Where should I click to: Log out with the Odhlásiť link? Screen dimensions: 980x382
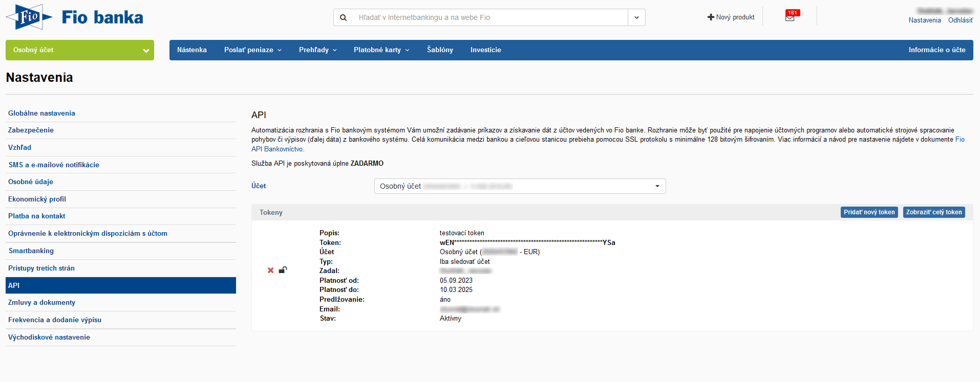(x=961, y=20)
